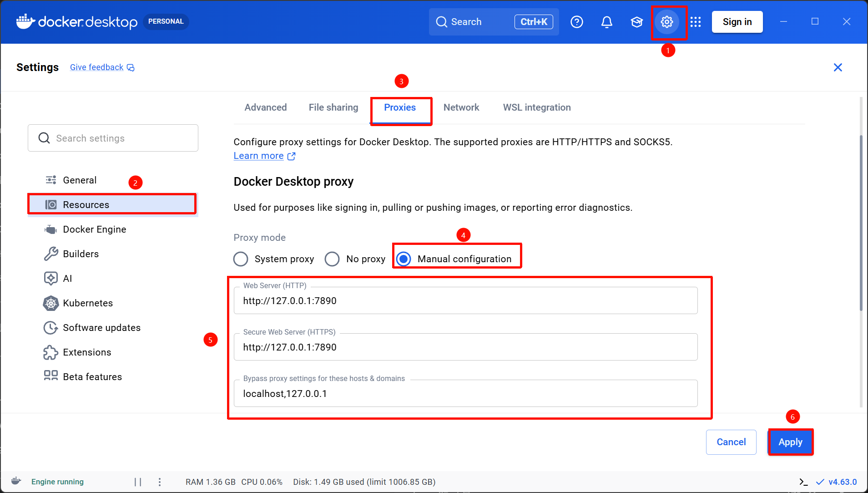Image resolution: width=868 pixels, height=493 pixels.
Task: Click the Apply button
Action: tap(791, 442)
